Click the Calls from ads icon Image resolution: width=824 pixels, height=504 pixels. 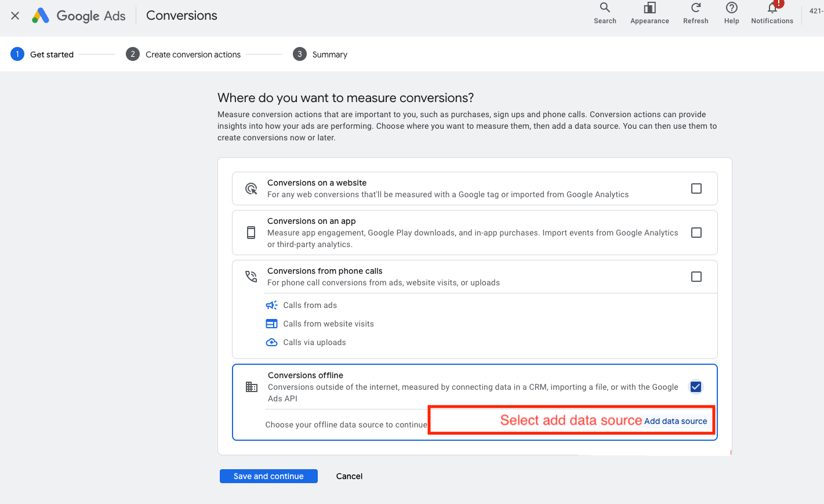(x=271, y=305)
